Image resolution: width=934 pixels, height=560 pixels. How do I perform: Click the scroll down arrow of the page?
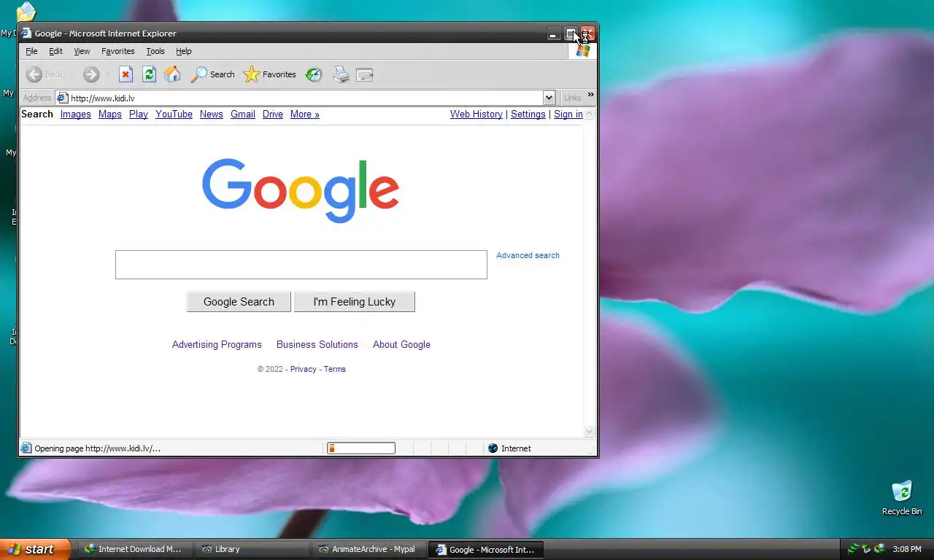pyautogui.click(x=590, y=431)
